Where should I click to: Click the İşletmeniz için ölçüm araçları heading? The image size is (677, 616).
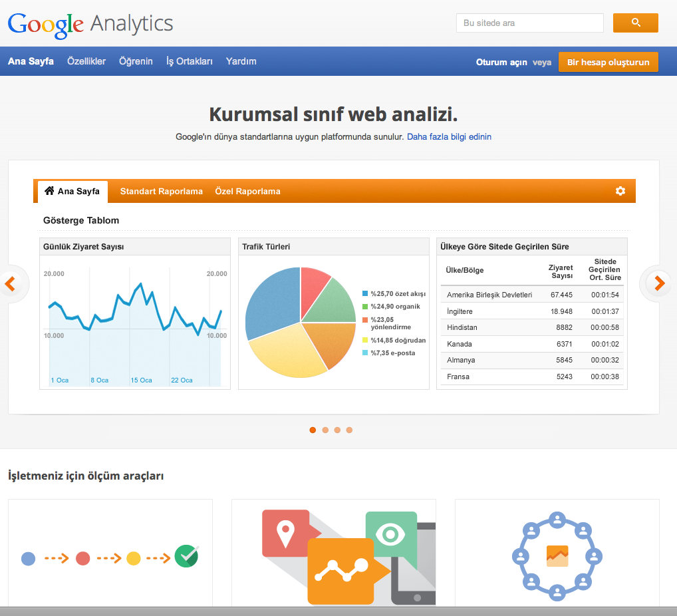click(86, 476)
